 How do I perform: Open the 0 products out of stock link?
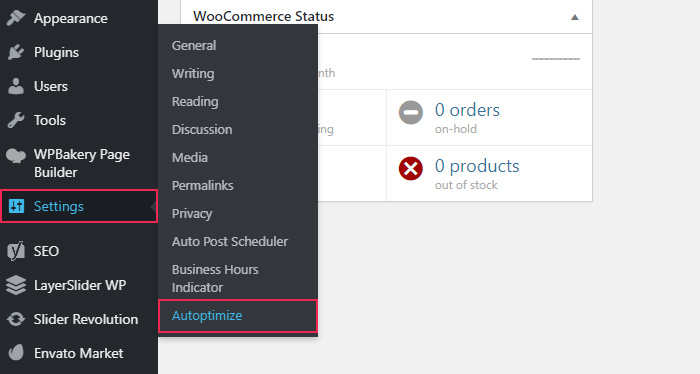tap(477, 166)
